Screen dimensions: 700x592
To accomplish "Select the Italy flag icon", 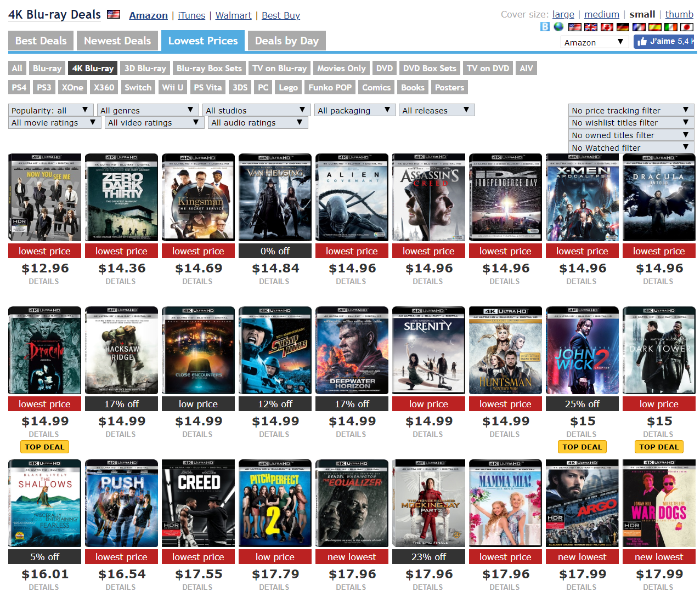I will click(x=671, y=27).
